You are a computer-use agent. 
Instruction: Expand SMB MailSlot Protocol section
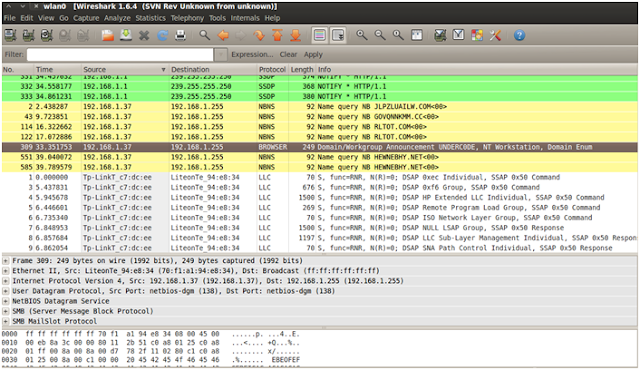tap(6, 321)
